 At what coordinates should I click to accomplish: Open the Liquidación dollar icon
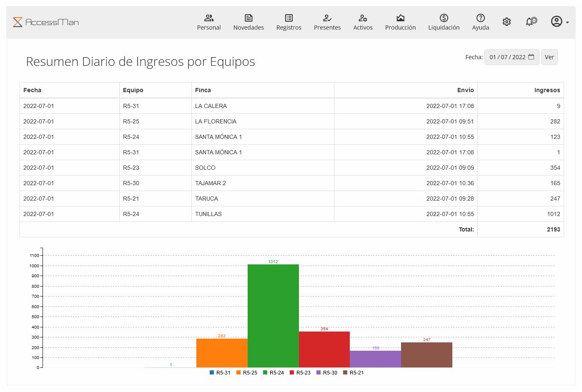pyautogui.click(x=444, y=18)
